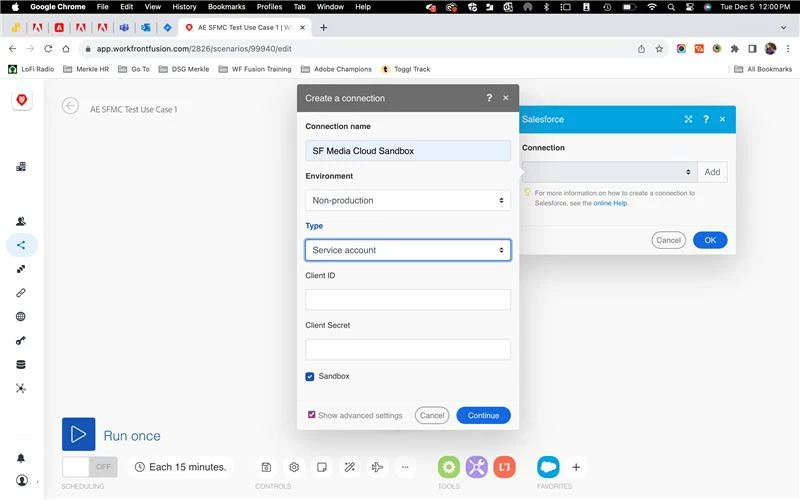Open the Toggl Track bookmark

tap(406, 69)
